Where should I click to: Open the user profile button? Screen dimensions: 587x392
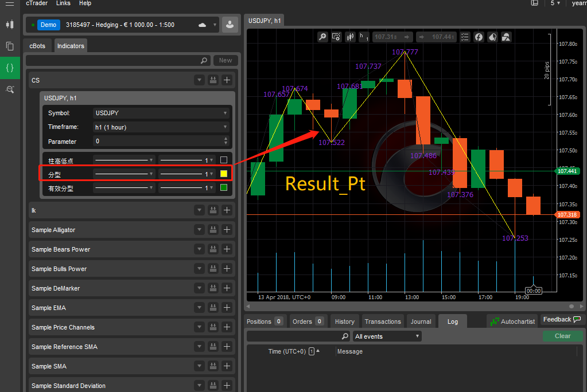tap(230, 25)
